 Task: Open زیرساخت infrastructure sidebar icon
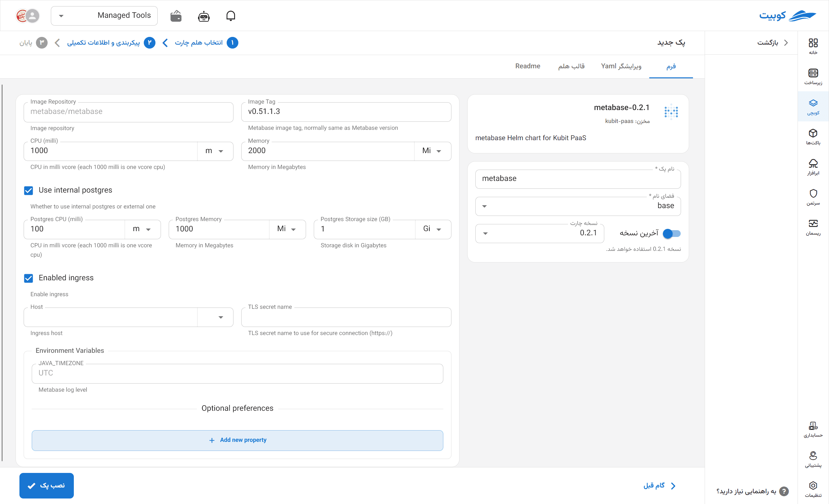[x=813, y=76]
